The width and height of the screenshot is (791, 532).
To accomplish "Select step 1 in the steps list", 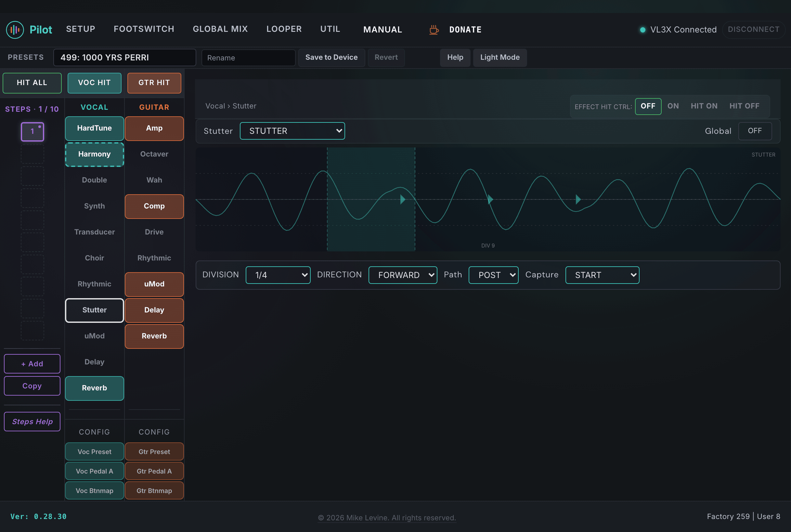I will (x=32, y=132).
